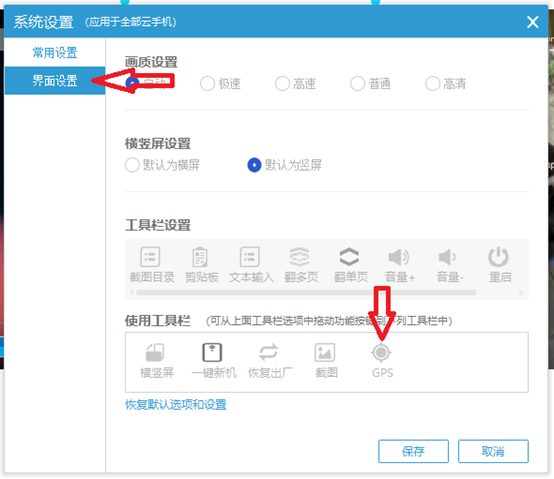Click the 翻多页 multi-page icon
Image resolution: width=554 pixels, height=479 pixels.
300,257
